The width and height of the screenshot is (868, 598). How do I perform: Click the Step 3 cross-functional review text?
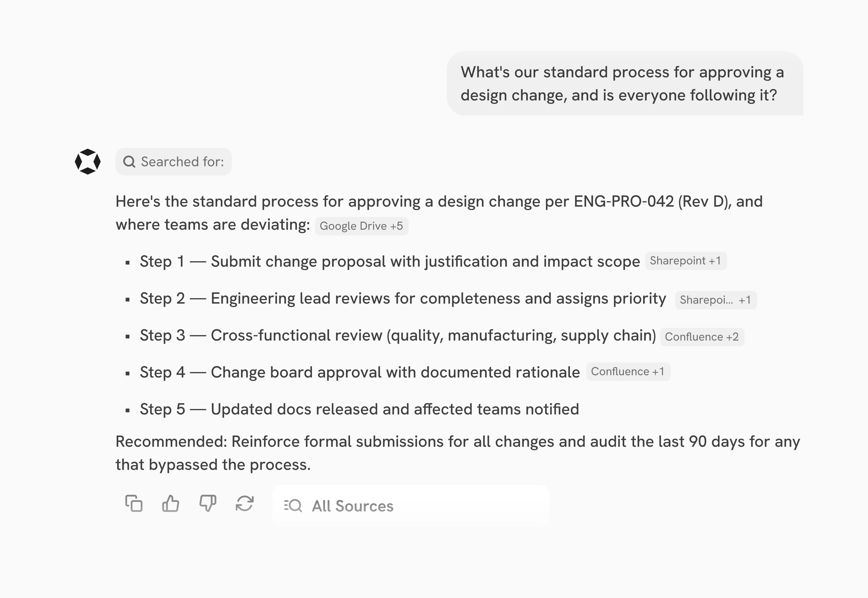pos(397,335)
